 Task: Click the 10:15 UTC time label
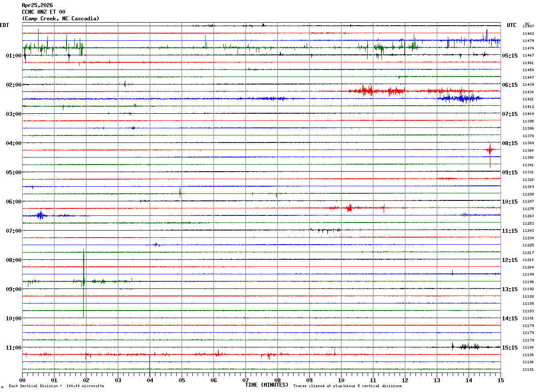pos(510,202)
